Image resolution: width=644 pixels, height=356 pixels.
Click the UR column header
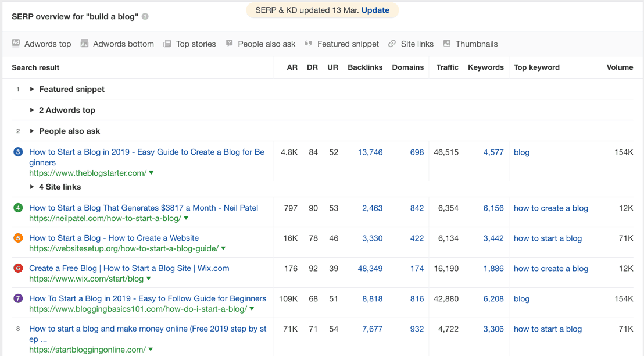pyautogui.click(x=332, y=67)
